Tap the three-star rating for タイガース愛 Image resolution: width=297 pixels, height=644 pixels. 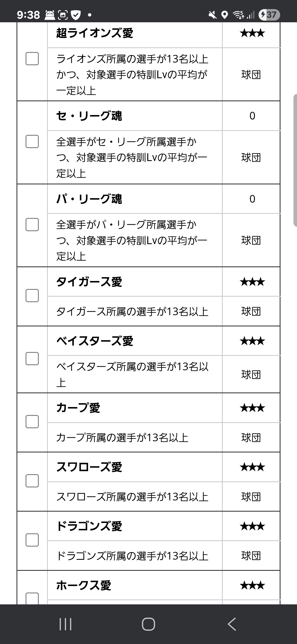pos(252,282)
